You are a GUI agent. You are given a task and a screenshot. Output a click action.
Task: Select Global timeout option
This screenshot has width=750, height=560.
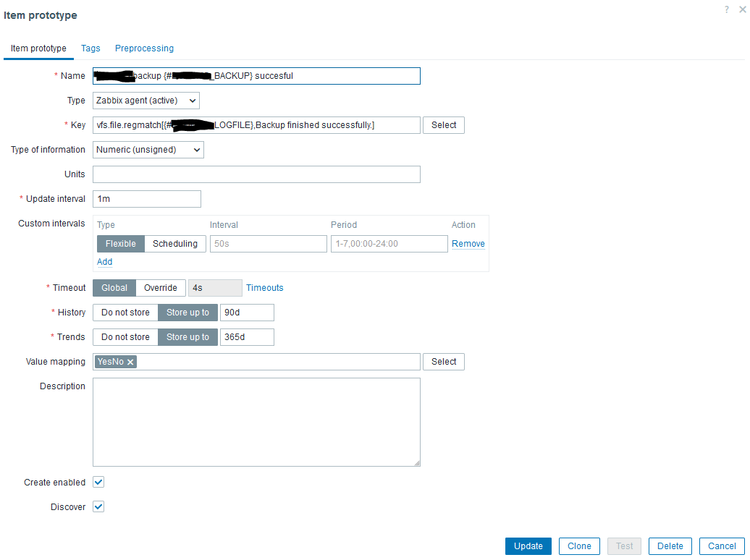tap(114, 288)
